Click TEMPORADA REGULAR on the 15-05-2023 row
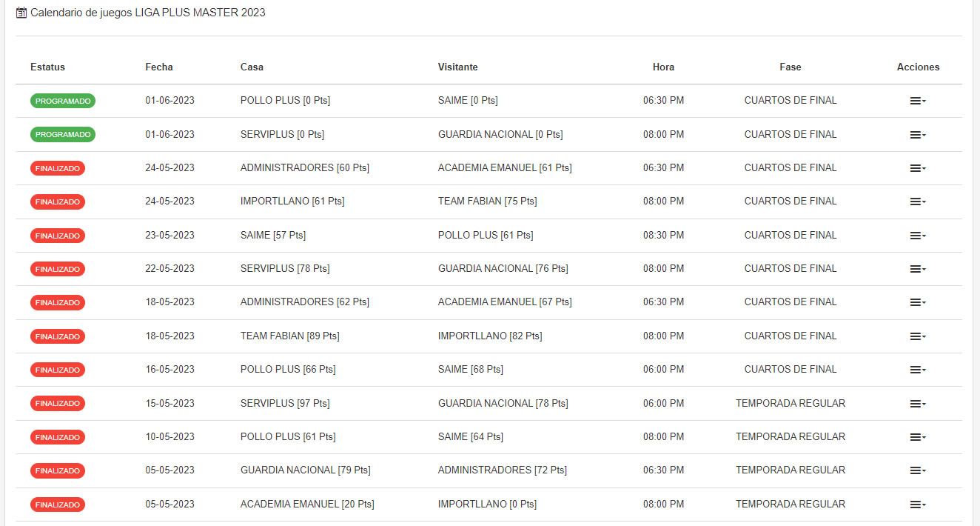The height and width of the screenshot is (526, 980). [x=791, y=404]
